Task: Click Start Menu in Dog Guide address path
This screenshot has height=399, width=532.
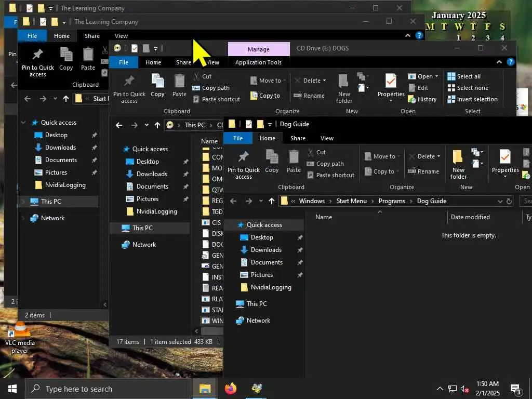Action: tap(351, 201)
